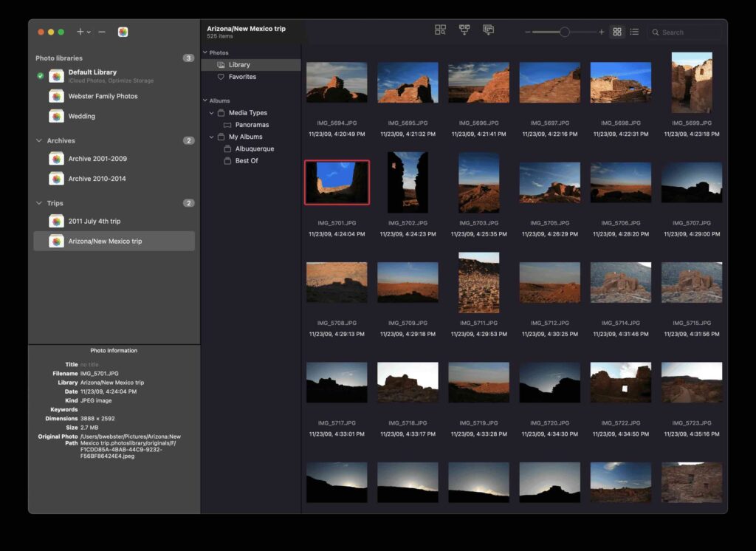Switch to list view using the list icon
The height and width of the screenshot is (551, 756).
(633, 32)
